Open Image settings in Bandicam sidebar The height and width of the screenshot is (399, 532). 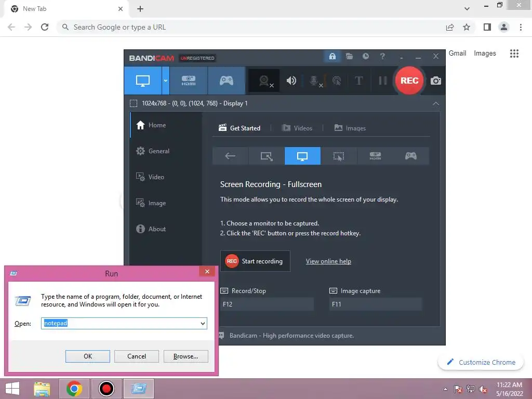click(x=166, y=203)
